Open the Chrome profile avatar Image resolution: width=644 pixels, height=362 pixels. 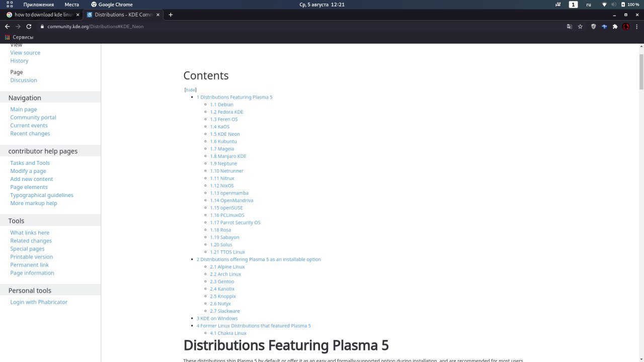(626, 27)
